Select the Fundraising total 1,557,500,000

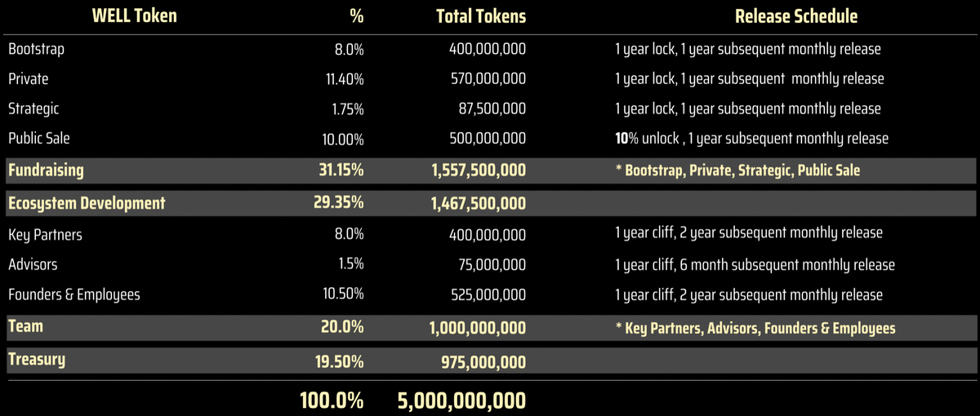pos(478,170)
